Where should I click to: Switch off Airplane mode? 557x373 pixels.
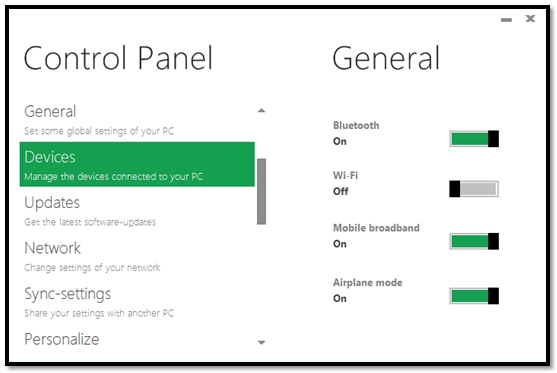tap(474, 296)
